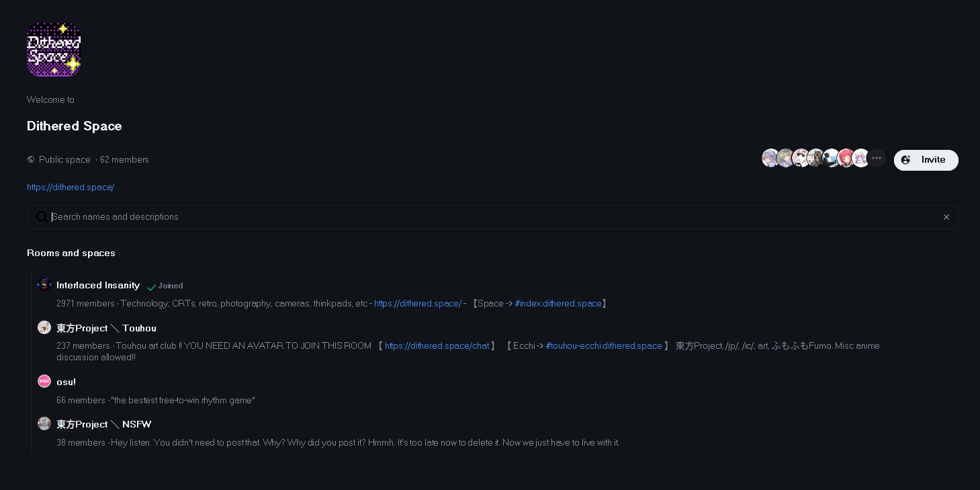The width and height of the screenshot is (980, 490).
Task: Click the Invite button
Action: click(926, 160)
